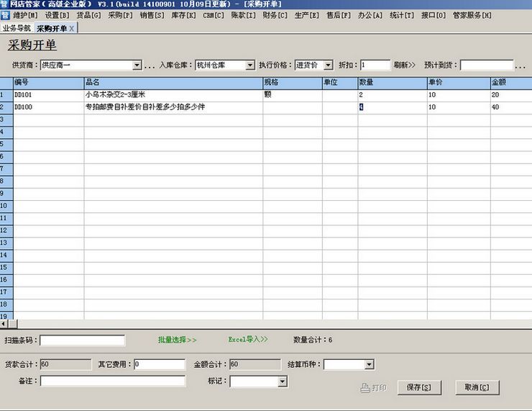Viewport: 532px width, 411px height.
Task: Expand the 入库仓库 warehouse dropdown
Action: coord(249,66)
